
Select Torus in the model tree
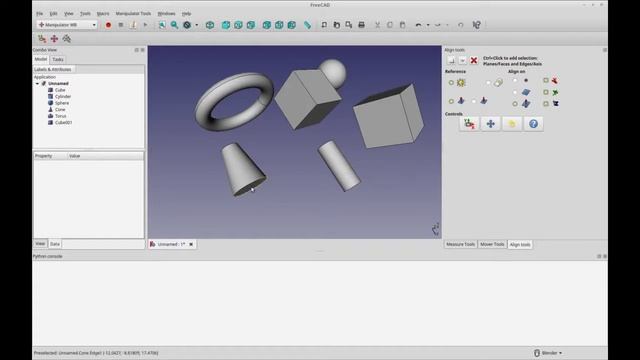click(60, 116)
